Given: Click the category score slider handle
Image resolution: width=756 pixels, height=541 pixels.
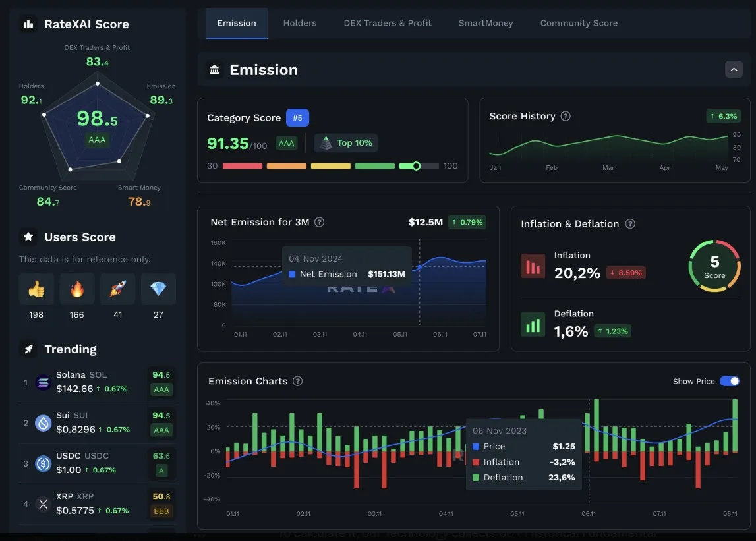Looking at the screenshot, I should tap(416, 166).
